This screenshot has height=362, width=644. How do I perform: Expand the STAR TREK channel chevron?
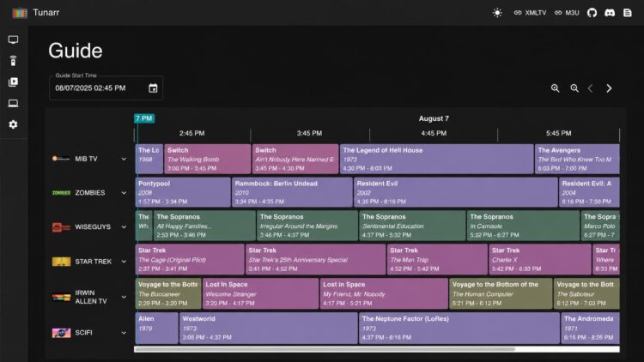[x=124, y=262]
